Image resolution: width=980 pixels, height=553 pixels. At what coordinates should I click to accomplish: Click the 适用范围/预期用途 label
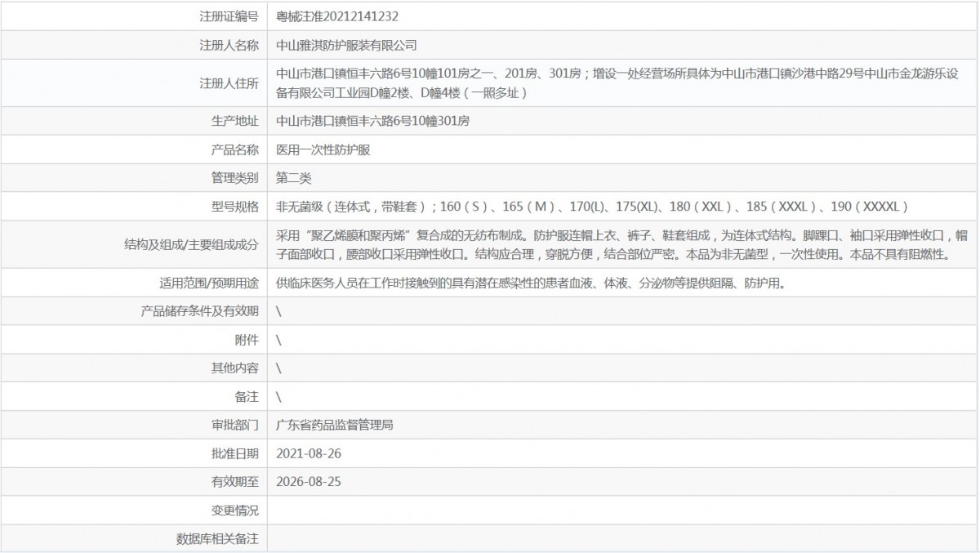pyautogui.click(x=209, y=283)
